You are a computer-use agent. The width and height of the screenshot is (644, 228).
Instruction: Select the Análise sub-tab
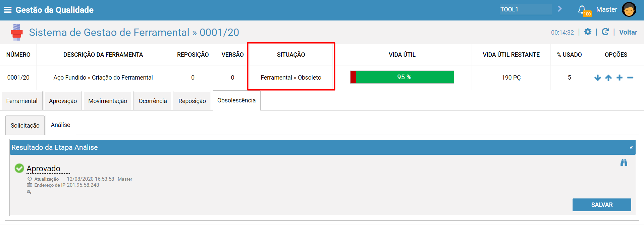point(60,125)
